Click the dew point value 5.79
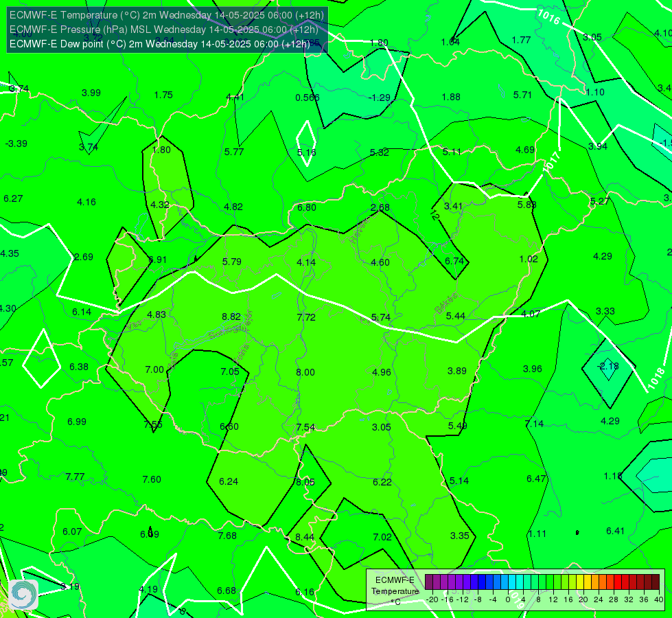 (232, 261)
